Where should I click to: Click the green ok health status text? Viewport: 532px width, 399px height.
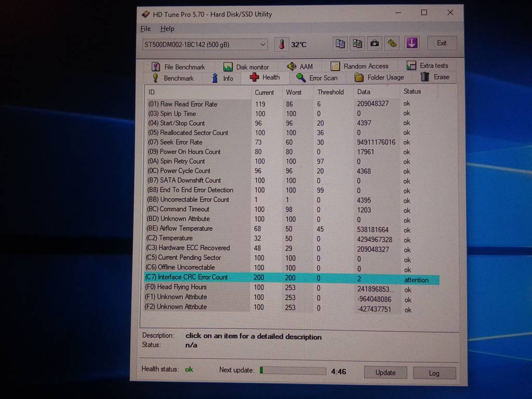pyautogui.click(x=189, y=369)
